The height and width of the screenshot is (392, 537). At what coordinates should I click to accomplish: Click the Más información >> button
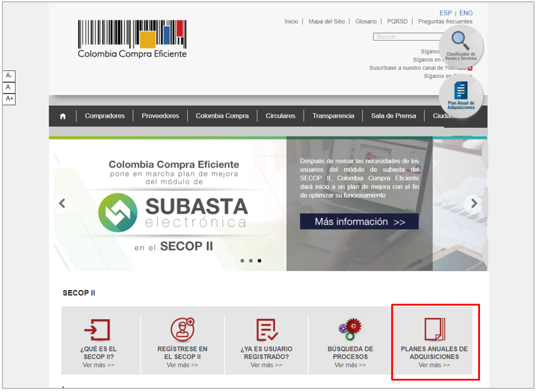click(359, 222)
